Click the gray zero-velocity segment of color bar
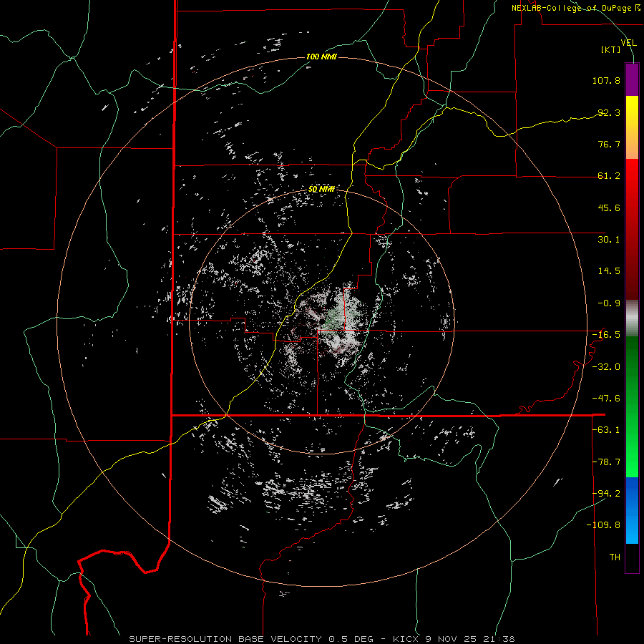644x644 pixels. 632,318
